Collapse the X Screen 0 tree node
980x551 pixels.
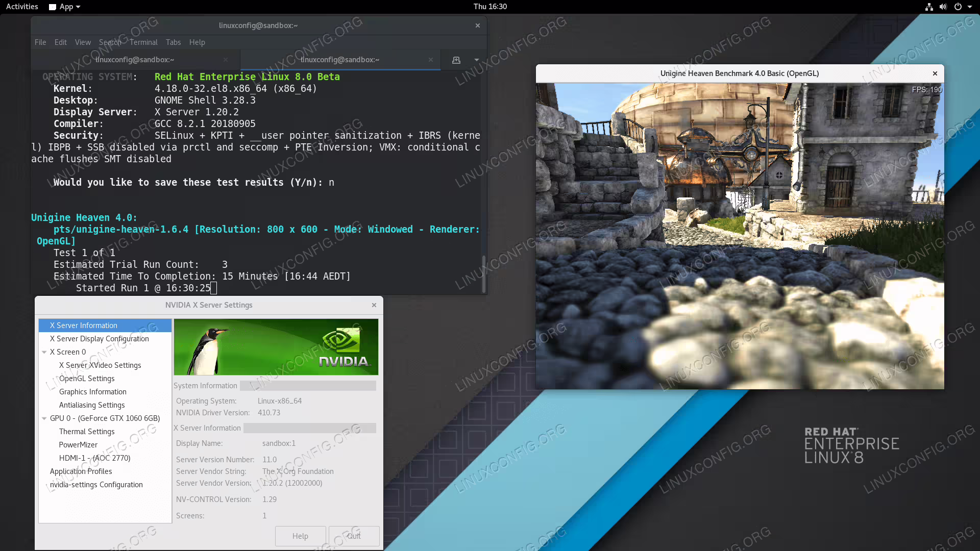point(44,352)
